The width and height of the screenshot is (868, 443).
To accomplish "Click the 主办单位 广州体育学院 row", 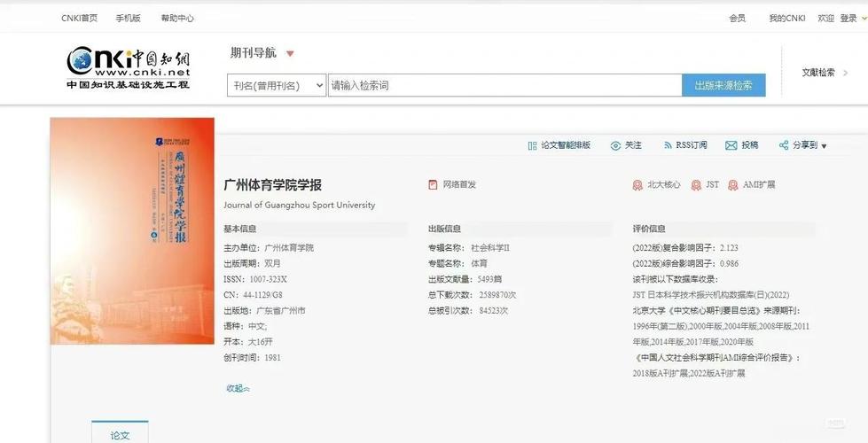I will (x=269, y=248).
